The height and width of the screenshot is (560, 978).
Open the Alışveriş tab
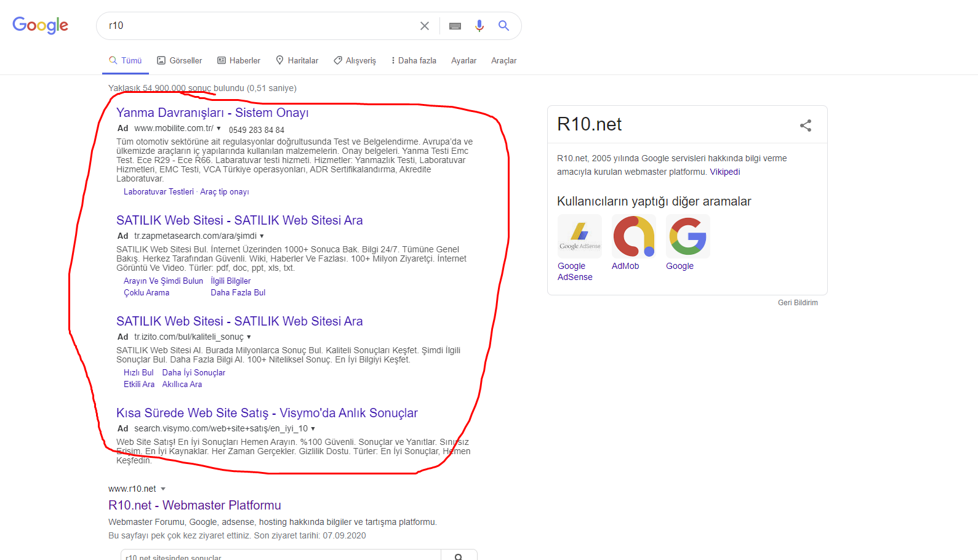point(355,60)
